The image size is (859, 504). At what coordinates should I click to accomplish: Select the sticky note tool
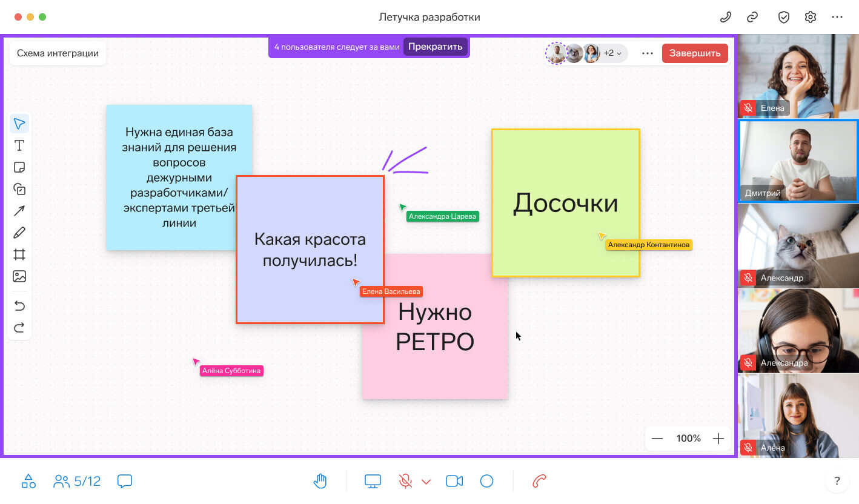click(19, 167)
